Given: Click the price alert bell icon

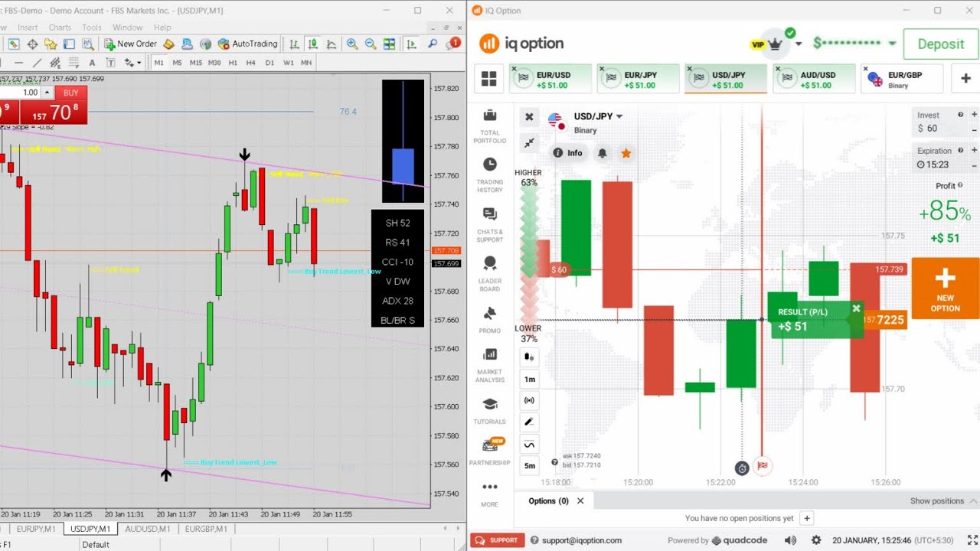Looking at the screenshot, I should click(x=603, y=153).
